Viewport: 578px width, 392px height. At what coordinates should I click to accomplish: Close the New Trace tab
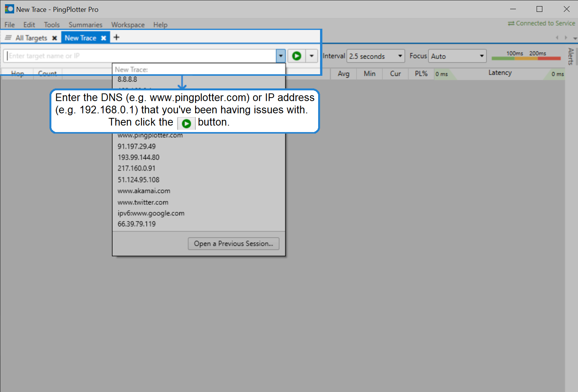pos(103,38)
